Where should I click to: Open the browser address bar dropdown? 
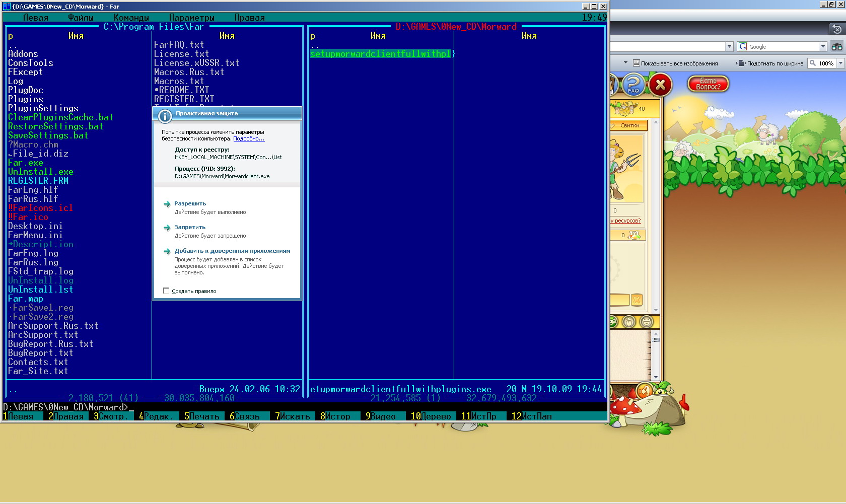pos(729,46)
